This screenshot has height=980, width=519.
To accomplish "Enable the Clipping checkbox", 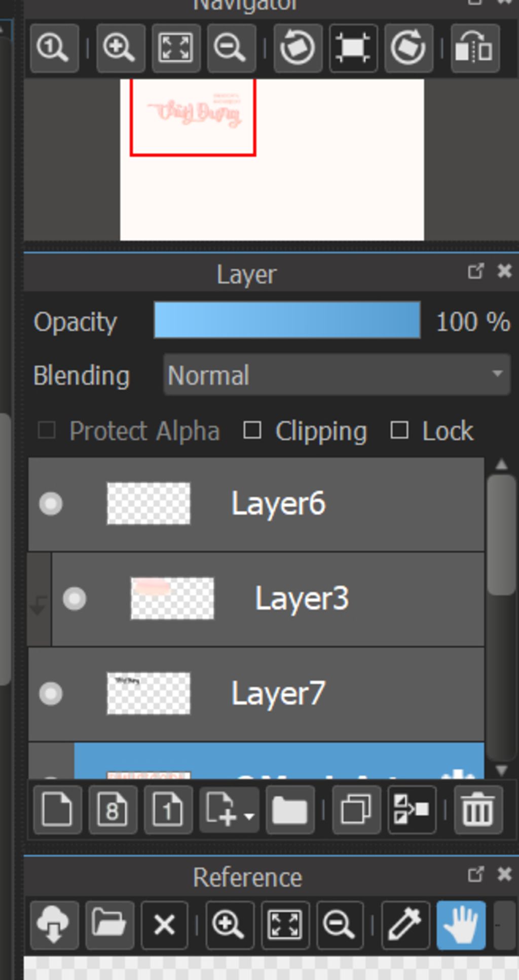I will click(252, 431).
